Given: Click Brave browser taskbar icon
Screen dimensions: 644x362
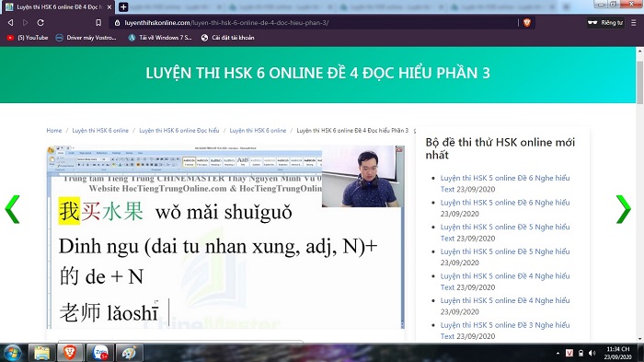Looking at the screenshot, I should click(70, 353).
